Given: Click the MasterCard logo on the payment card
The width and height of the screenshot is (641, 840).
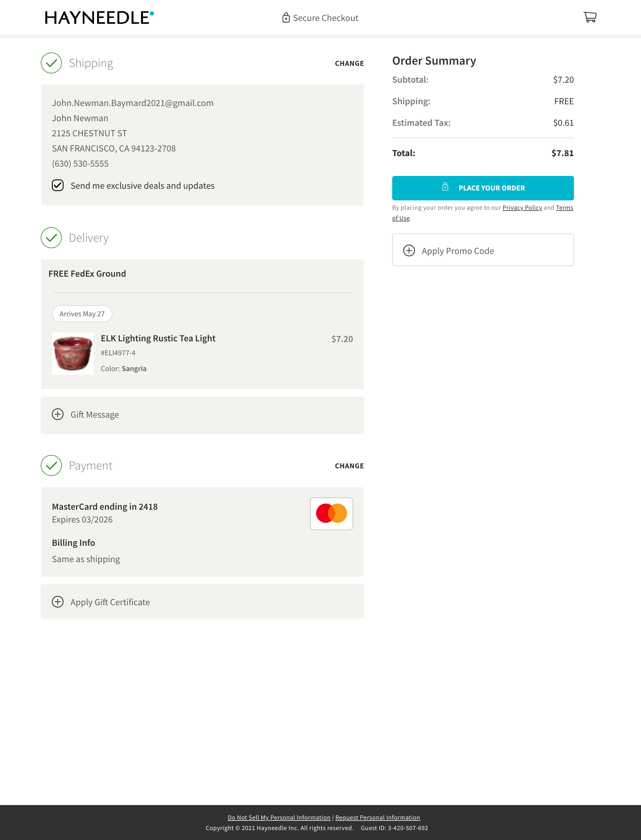Looking at the screenshot, I should tap(331, 513).
